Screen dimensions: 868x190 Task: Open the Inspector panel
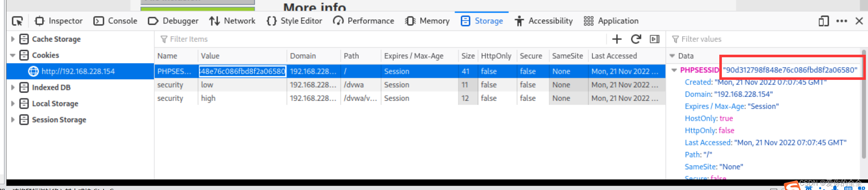[59, 21]
